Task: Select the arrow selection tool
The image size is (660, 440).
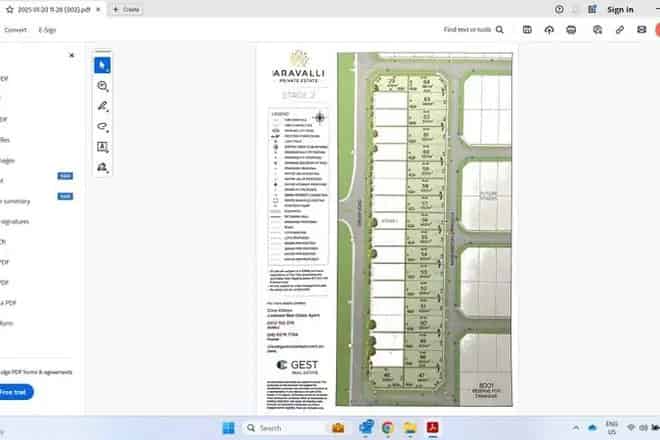Action: (102, 65)
